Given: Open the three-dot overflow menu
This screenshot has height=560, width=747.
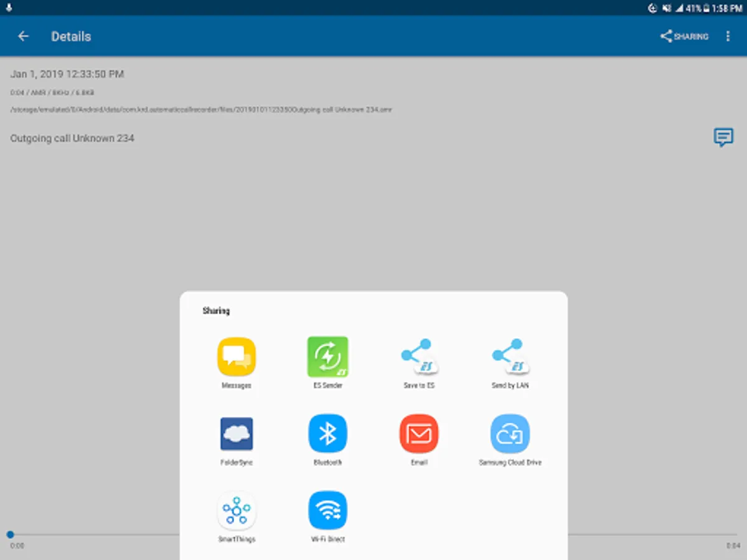Looking at the screenshot, I should 728,36.
